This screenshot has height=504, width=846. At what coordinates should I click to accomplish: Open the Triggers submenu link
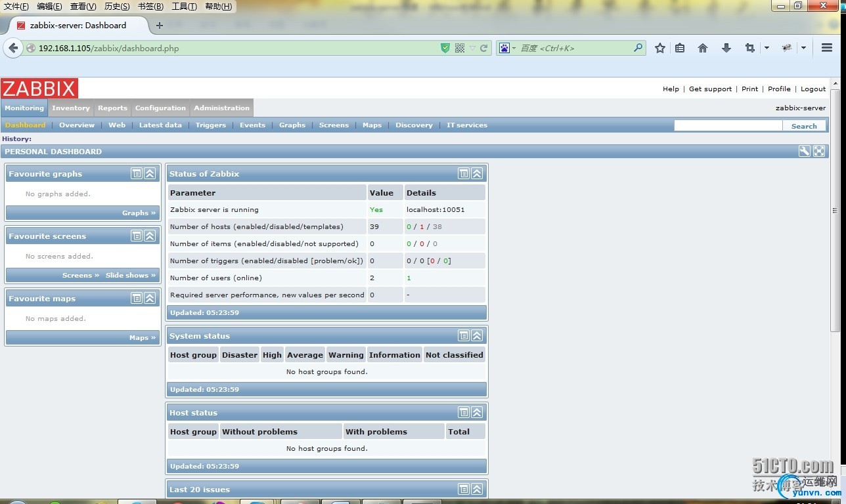tap(211, 125)
